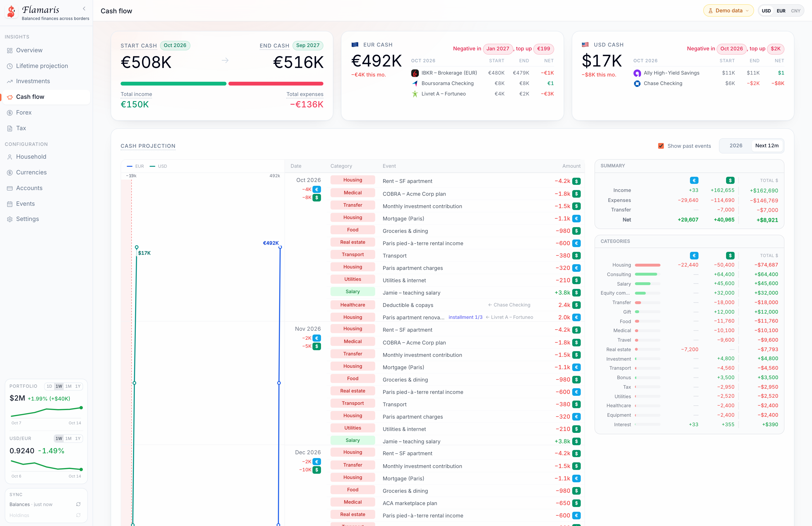812x526 pixels.
Task: Open the Investments trend icon
Action: 9,81
